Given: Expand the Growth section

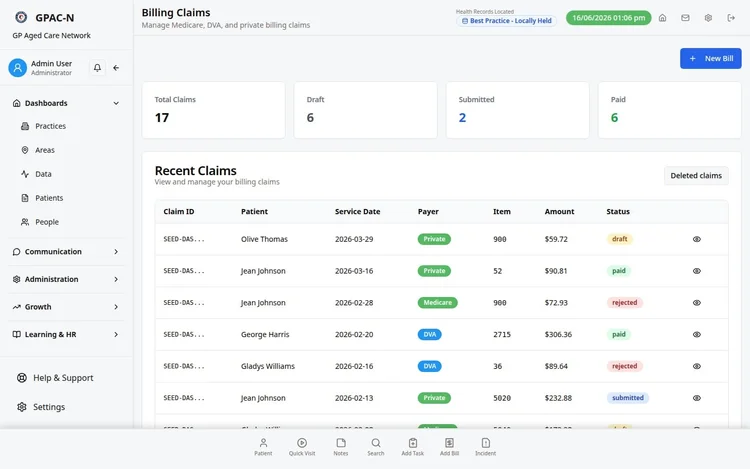Looking at the screenshot, I should click(x=66, y=307).
